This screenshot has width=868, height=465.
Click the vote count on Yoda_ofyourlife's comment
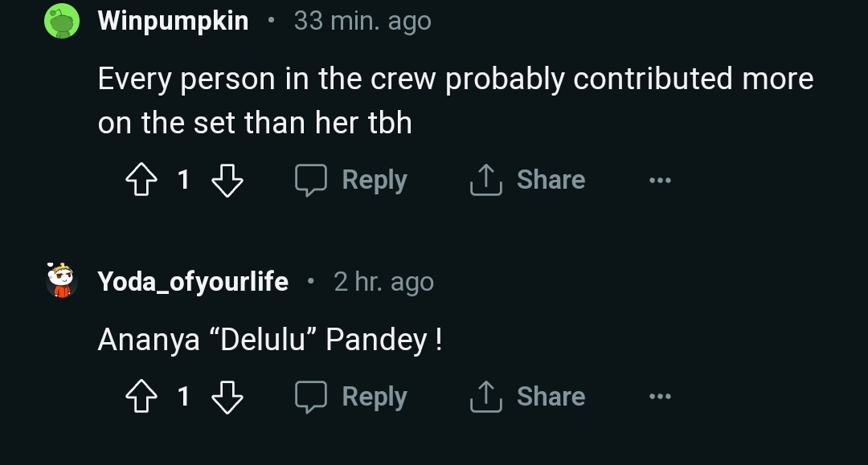pos(183,397)
